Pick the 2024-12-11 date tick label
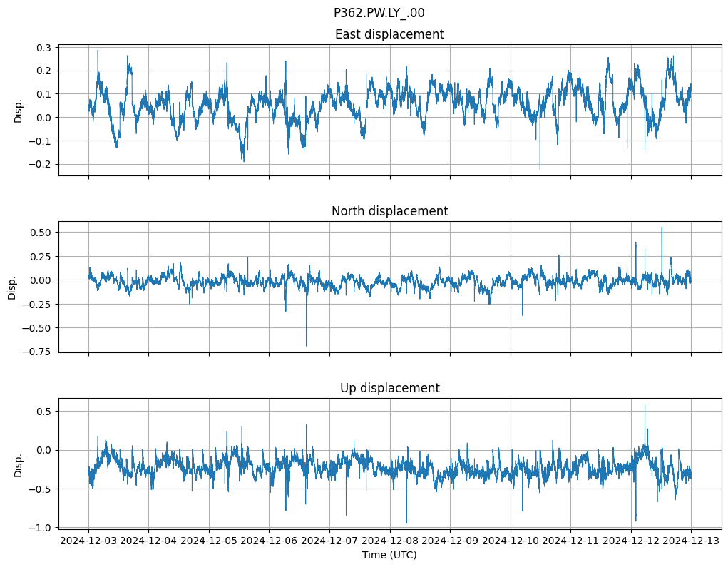 tap(570, 541)
